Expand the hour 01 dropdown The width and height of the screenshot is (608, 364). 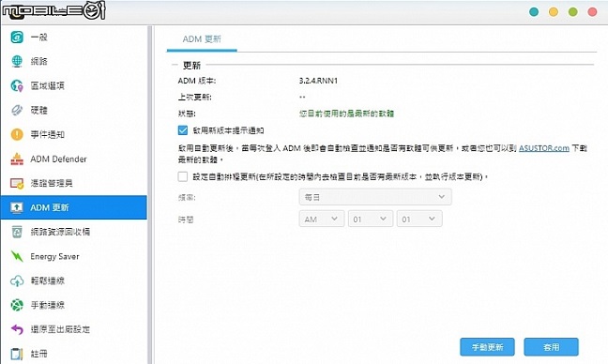tap(371, 219)
